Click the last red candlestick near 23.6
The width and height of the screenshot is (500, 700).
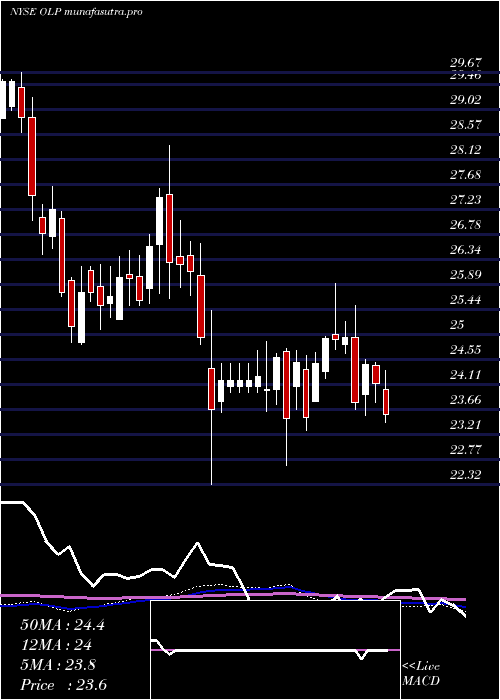(386, 401)
